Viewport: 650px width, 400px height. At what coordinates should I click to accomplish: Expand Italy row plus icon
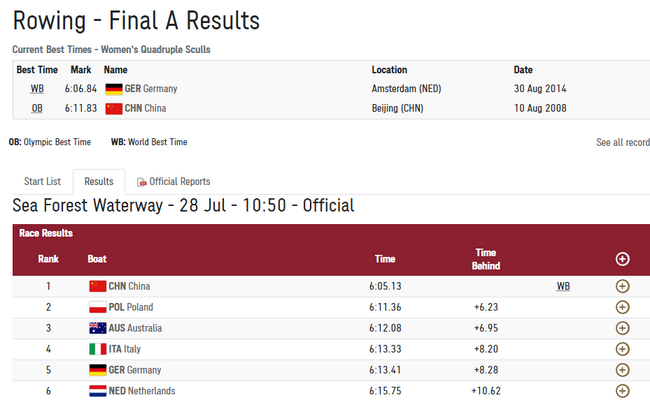622,349
